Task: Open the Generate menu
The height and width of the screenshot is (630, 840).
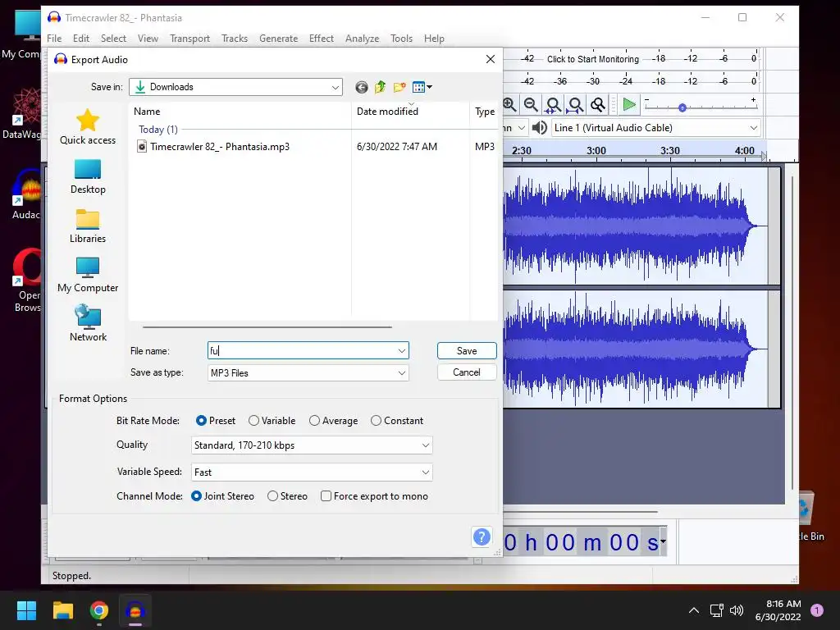Action: click(x=279, y=39)
